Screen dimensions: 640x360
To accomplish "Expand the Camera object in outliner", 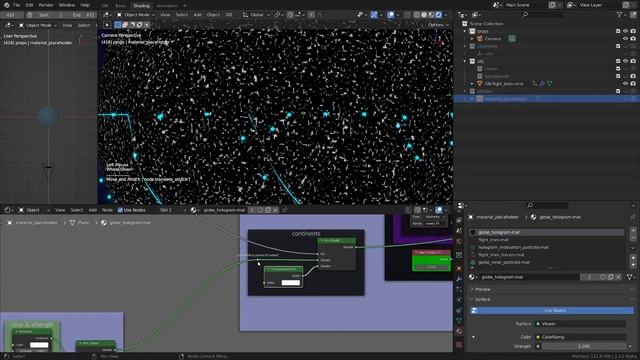I will (x=472, y=38).
